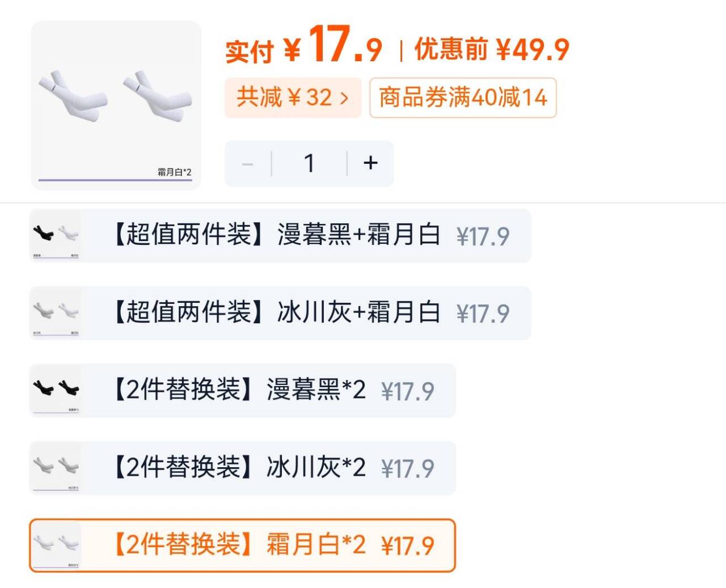Click the ¥17.9 price on 冰川灰*2 row
The height and width of the screenshot is (588, 726).
(406, 468)
